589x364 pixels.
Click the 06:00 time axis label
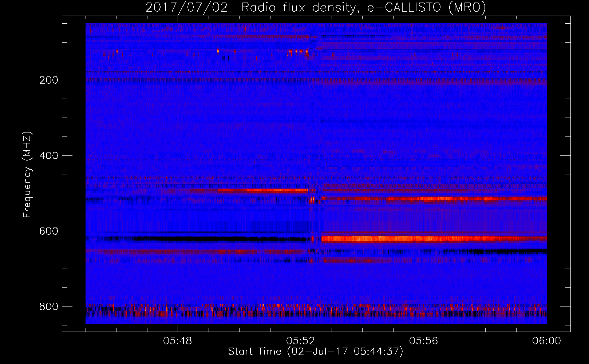pos(546,341)
